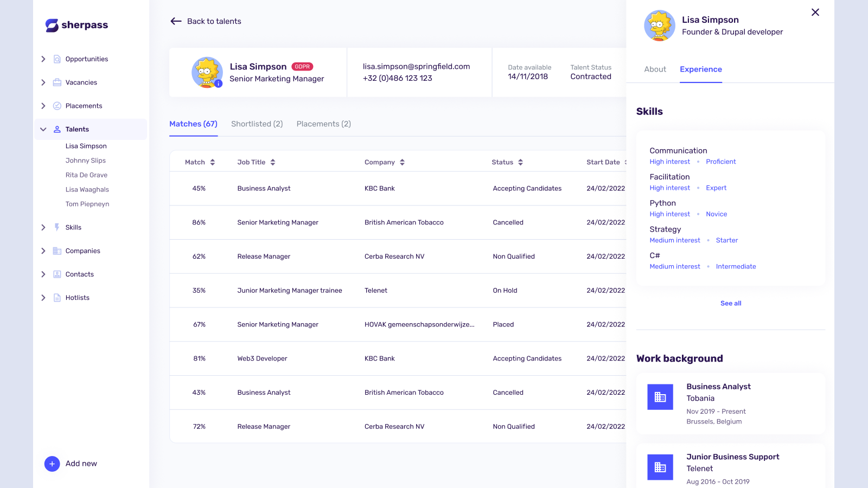Select Lisa Waaghals talent
868x488 pixels.
87,190
